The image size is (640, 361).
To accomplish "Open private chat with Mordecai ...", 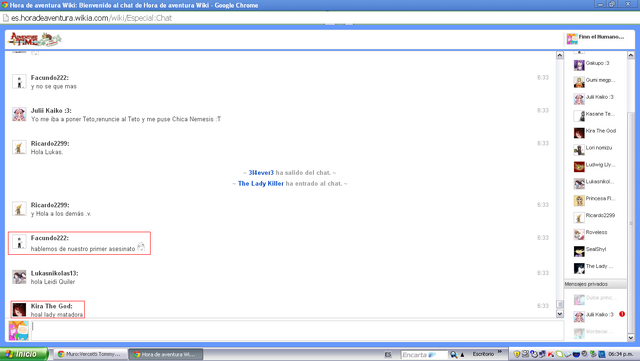I will click(x=595, y=333).
